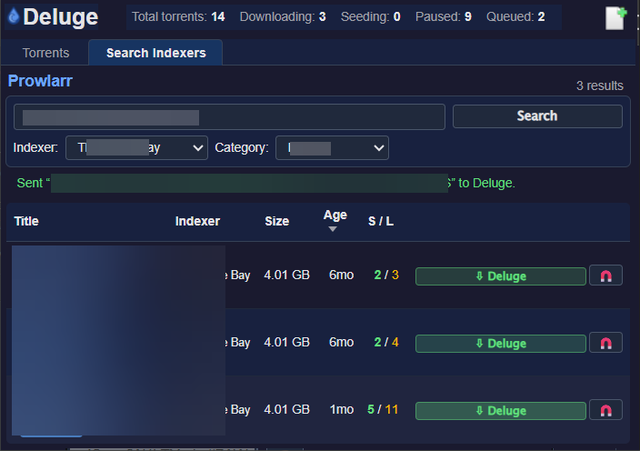Click the Search button
Viewport: 640px width, 451px height.
tap(537, 116)
